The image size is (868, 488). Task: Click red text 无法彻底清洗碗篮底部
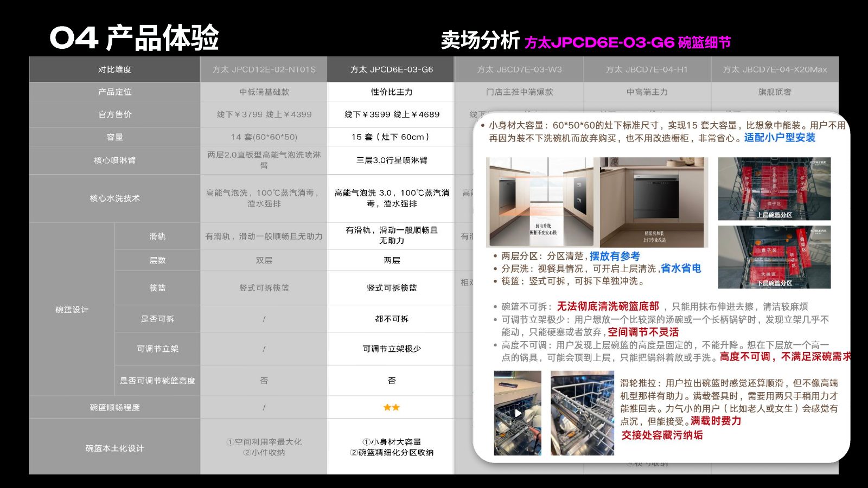(x=608, y=306)
